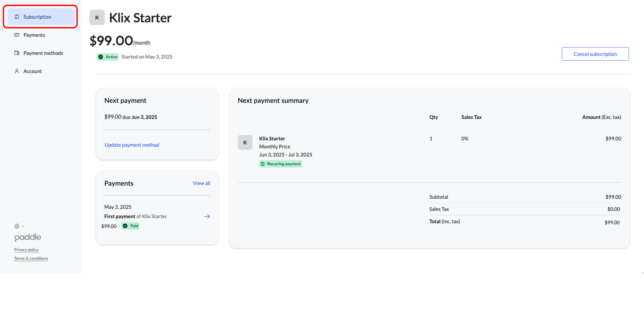644x311 pixels.
Task: Open first payment details arrow
Action: point(207,216)
